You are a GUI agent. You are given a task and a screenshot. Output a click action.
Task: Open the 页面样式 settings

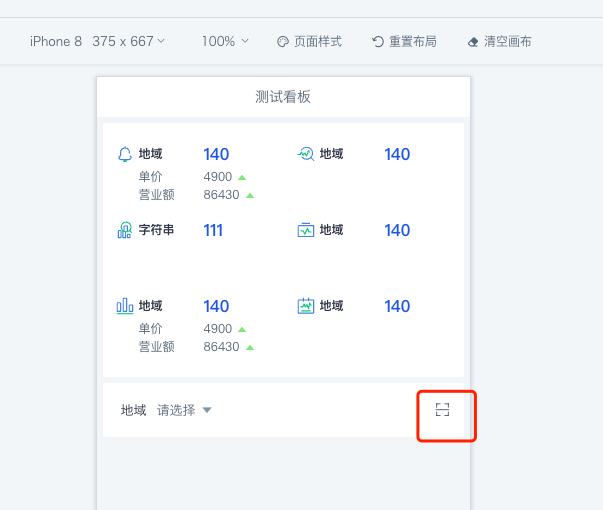[317, 41]
